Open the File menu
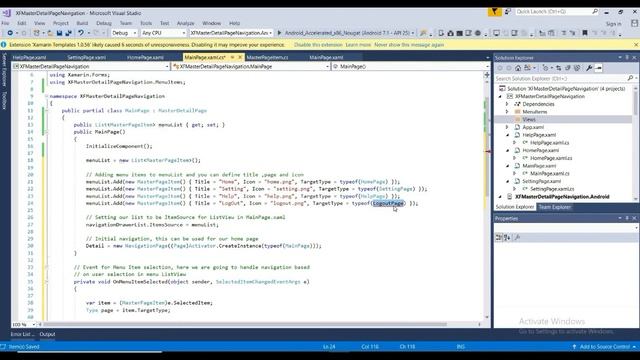640x360 pixels. click(5, 23)
